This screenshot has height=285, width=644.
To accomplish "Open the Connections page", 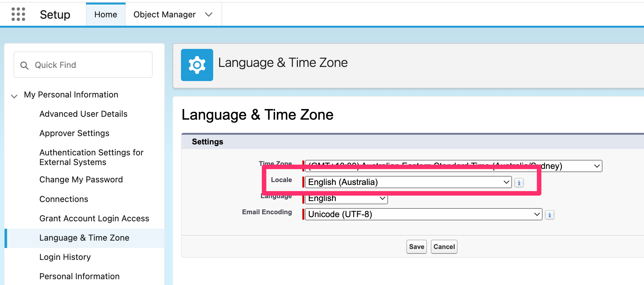I will tap(64, 199).
